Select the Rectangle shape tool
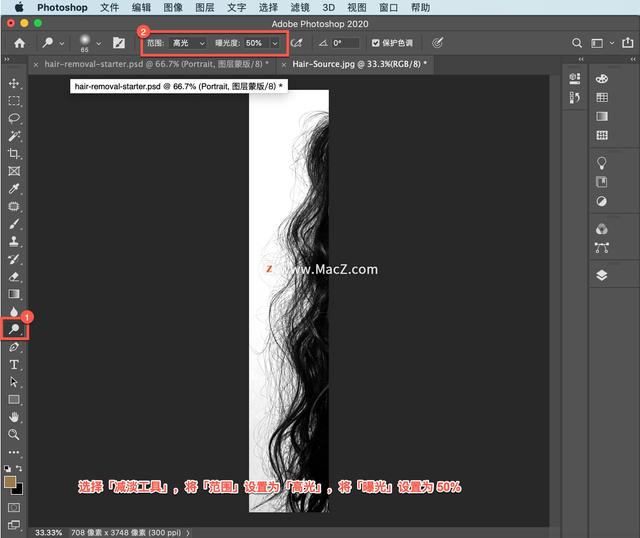Viewport: 640px width, 538px height. (14, 400)
